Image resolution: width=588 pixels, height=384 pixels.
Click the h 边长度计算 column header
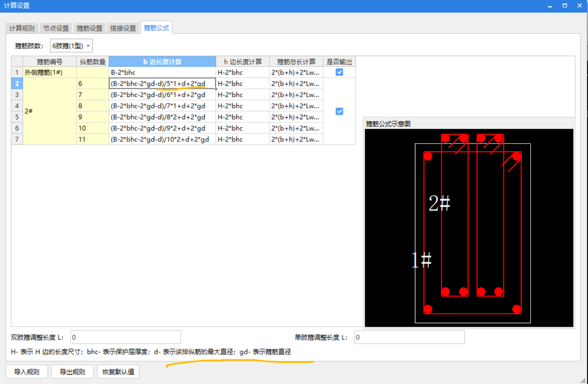click(243, 62)
